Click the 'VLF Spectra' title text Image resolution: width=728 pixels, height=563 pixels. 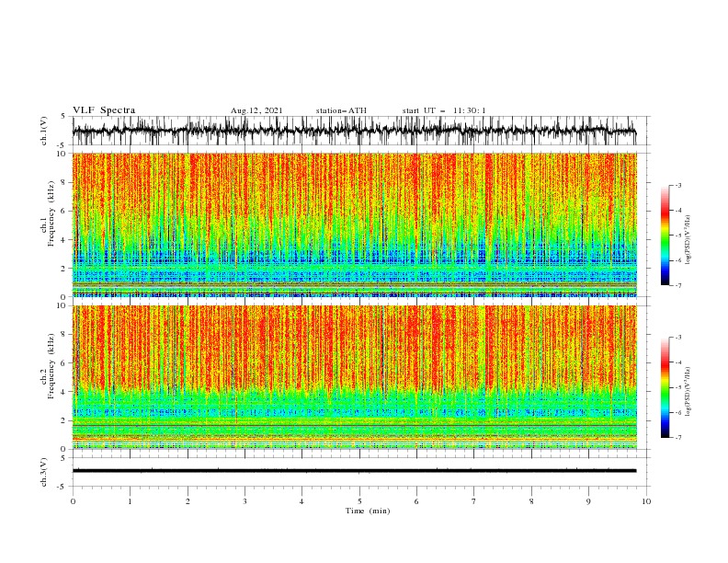click(104, 110)
